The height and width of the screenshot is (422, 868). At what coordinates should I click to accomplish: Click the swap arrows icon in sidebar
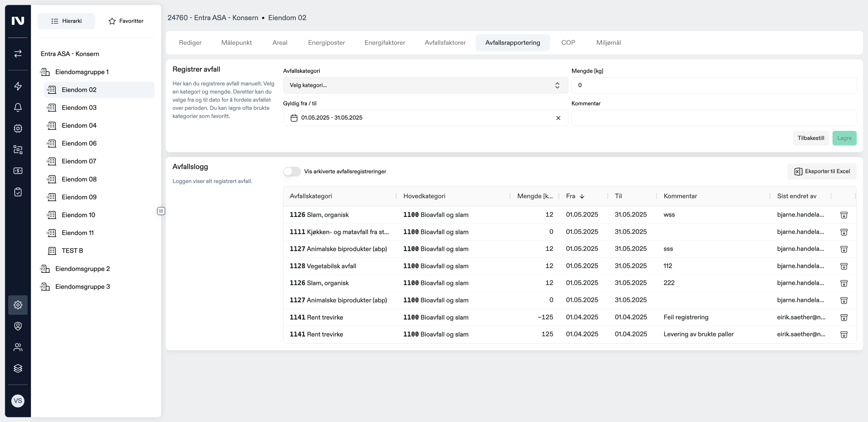click(18, 54)
